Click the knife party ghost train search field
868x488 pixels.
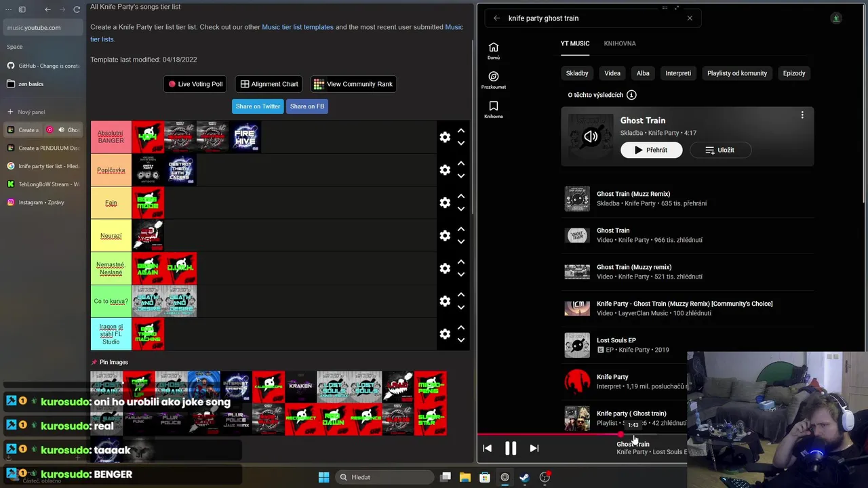coord(593,18)
